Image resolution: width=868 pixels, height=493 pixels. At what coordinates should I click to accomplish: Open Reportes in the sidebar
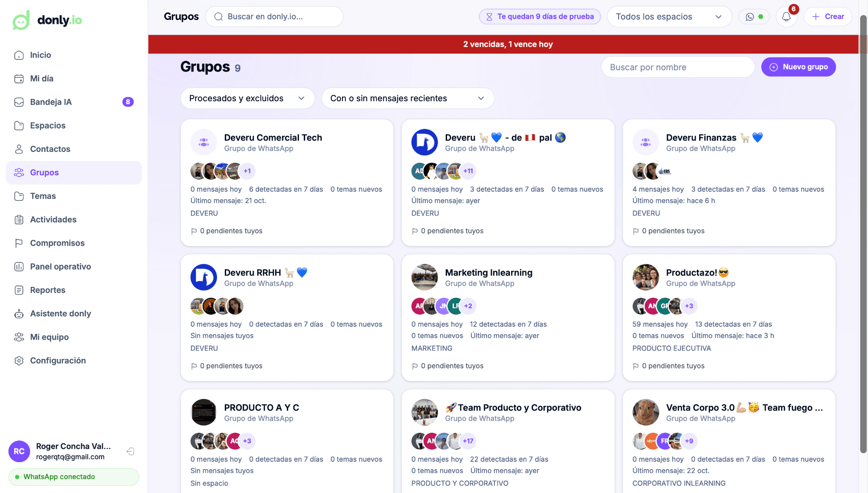click(x=74, y=290)
